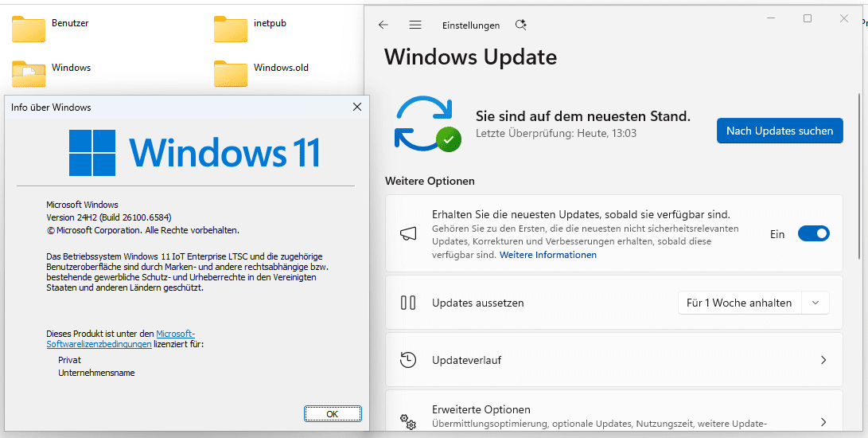868x438 pixels.
Task: Open Updateverlauf with its chevron arrow
Action: 823,360
